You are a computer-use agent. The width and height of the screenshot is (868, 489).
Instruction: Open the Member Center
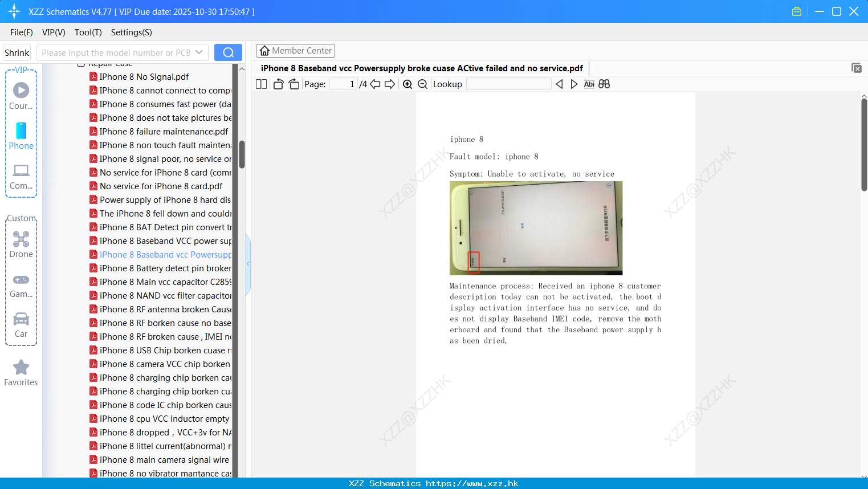[295, 51]
